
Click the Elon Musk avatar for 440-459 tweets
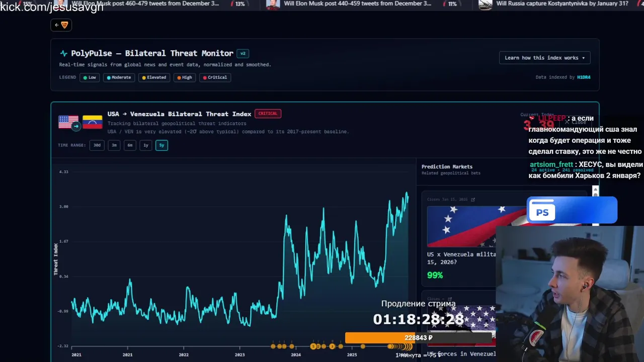pyautogui.click(x=273, y=4)
